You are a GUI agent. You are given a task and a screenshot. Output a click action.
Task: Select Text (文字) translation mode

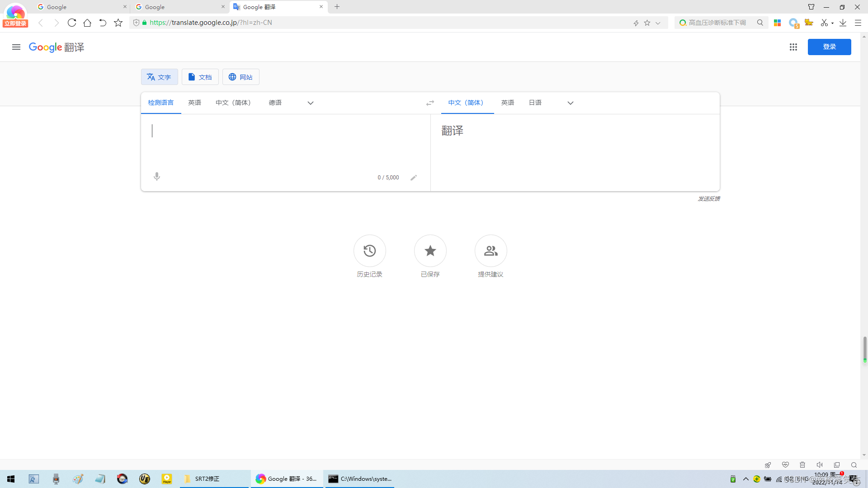(x=159, y=77)
